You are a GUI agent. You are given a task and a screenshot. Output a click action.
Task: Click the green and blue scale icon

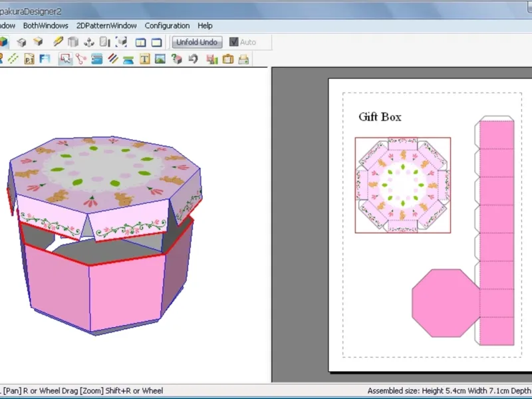pyautogui.click(x=128, y=60)
